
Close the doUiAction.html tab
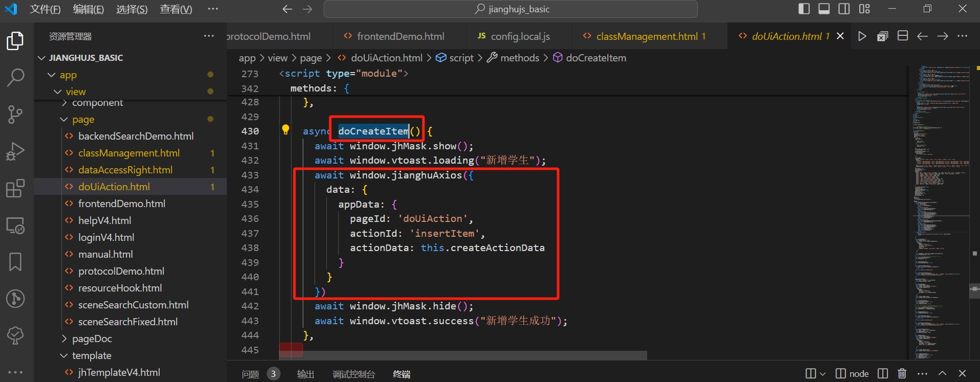pos(840,36)
